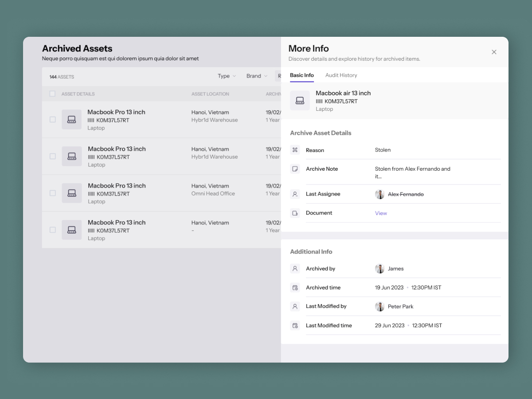The image size is (532, 399).
Task: Click the Archived time calendar icon
Action: (295, 288)
